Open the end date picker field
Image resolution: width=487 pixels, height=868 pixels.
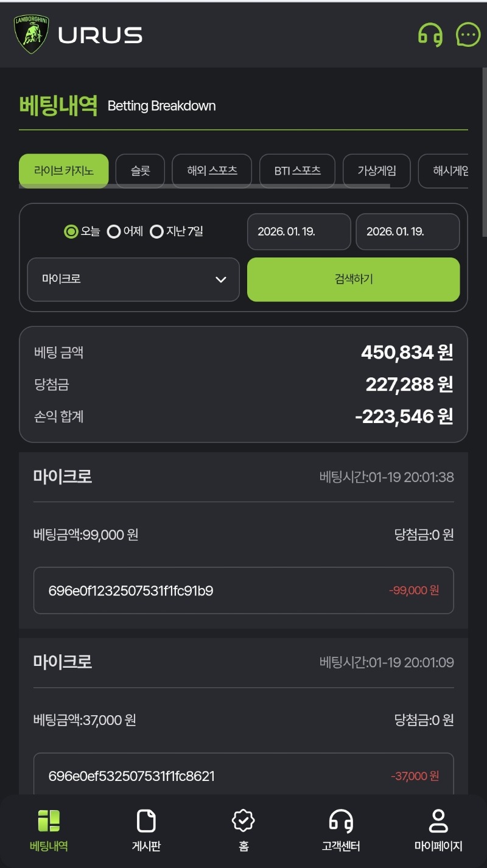407,231
